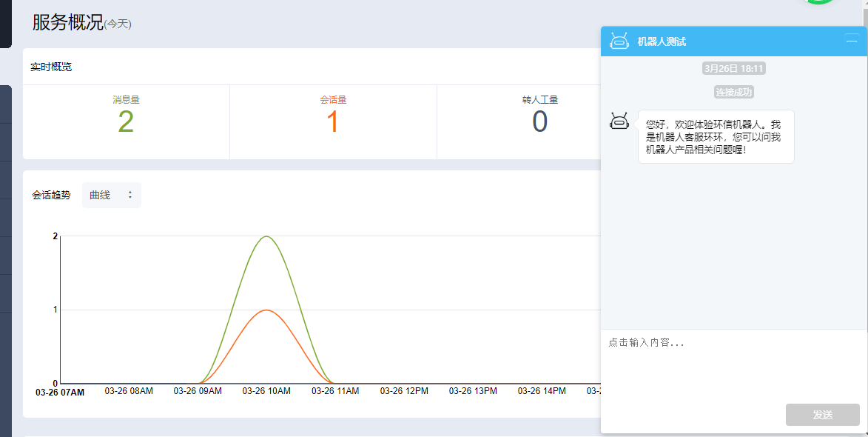Minimize the 机器人测试 chat window
Screen dimensions: 868x437
[851, 41]
